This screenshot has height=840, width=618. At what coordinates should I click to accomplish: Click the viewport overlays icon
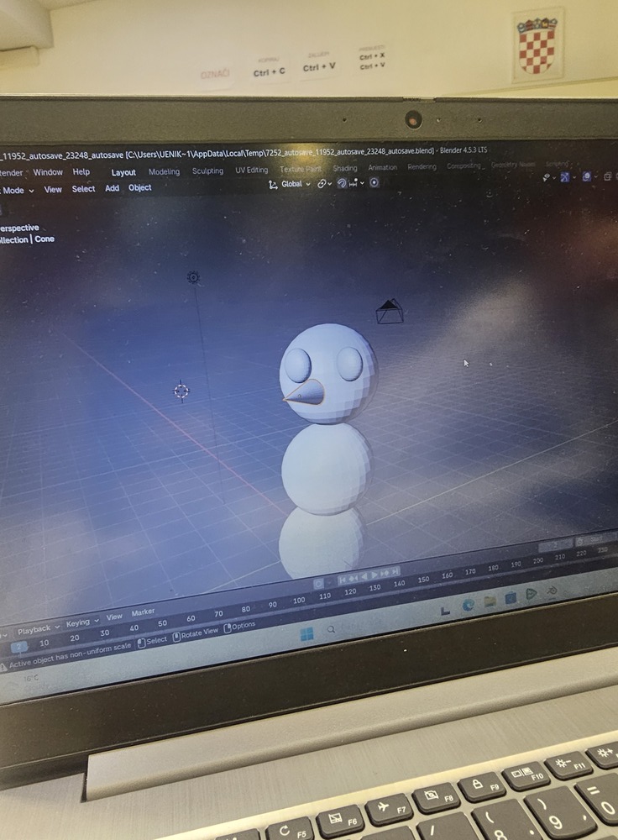tap(587, 176)
